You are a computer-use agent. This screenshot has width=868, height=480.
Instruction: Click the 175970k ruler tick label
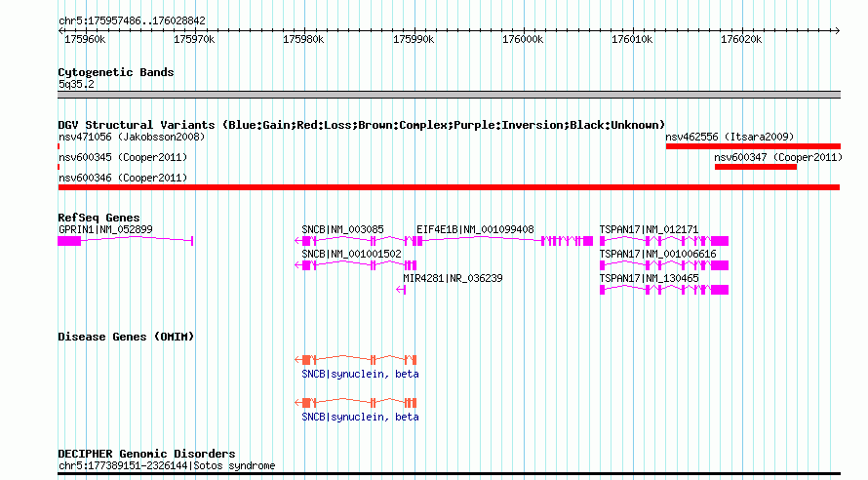point(194,39)
